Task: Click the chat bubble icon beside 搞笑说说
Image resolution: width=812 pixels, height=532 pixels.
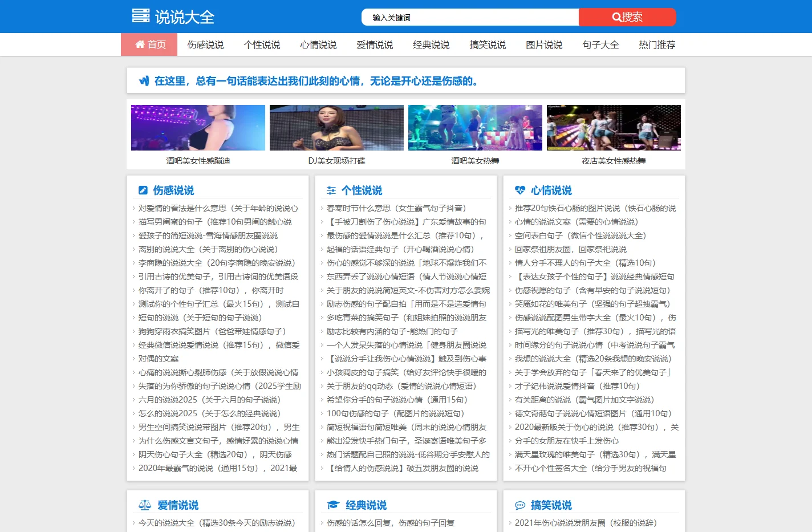Action: point(520,505)
